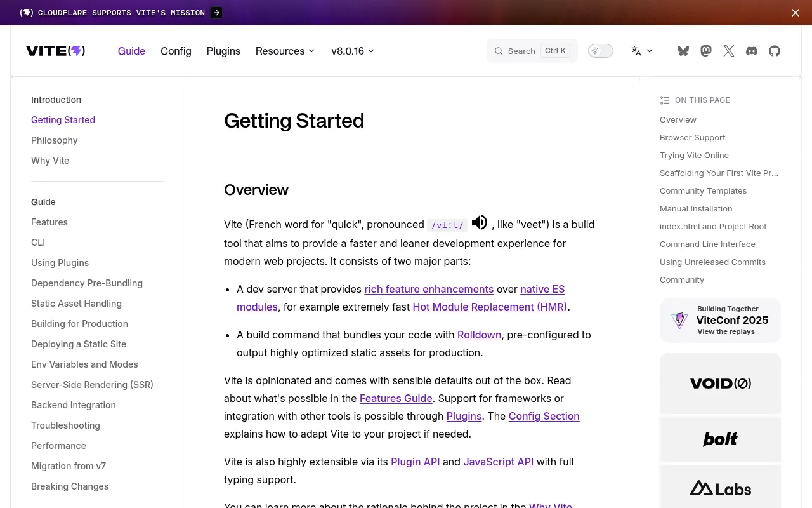Viewport: 812px width, 508px height.
Task: Select the Guide nav tab
Action: click(x=131, y=51)
